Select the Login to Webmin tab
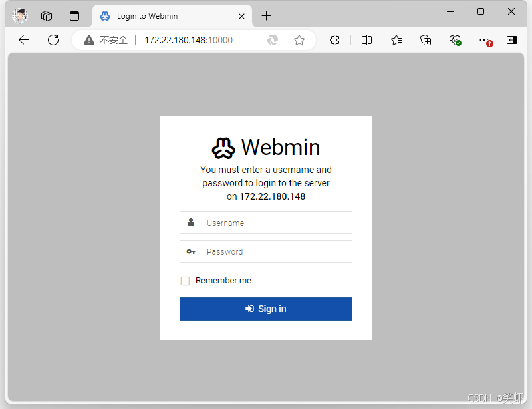Screen dimensions: 532x409 coord(172,16)
